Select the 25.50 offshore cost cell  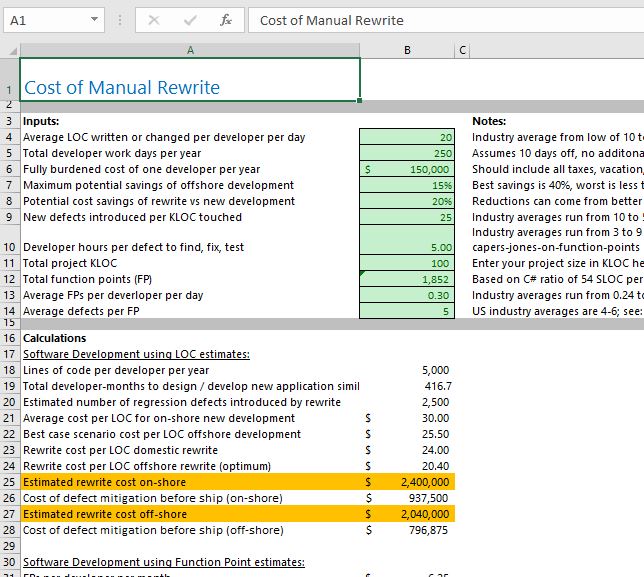tap(407, 434)
